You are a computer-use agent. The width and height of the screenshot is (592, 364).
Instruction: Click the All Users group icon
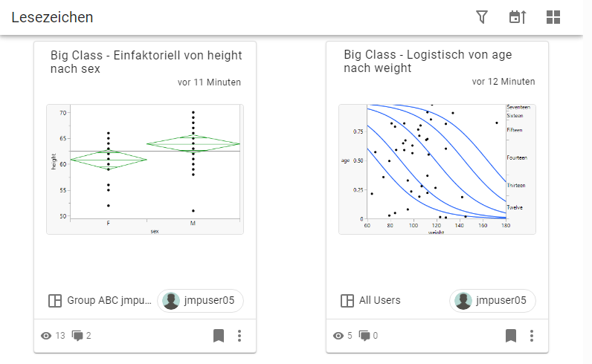347,301
